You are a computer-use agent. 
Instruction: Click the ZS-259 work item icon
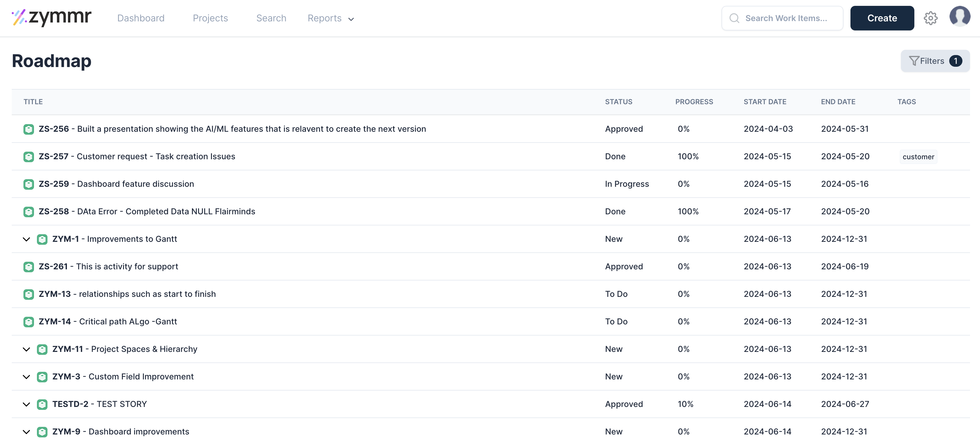coord(28,184)
